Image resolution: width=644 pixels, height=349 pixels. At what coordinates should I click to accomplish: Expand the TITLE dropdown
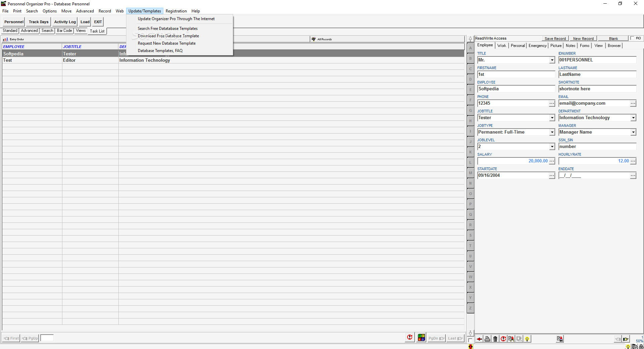click(x=552, y=60)
